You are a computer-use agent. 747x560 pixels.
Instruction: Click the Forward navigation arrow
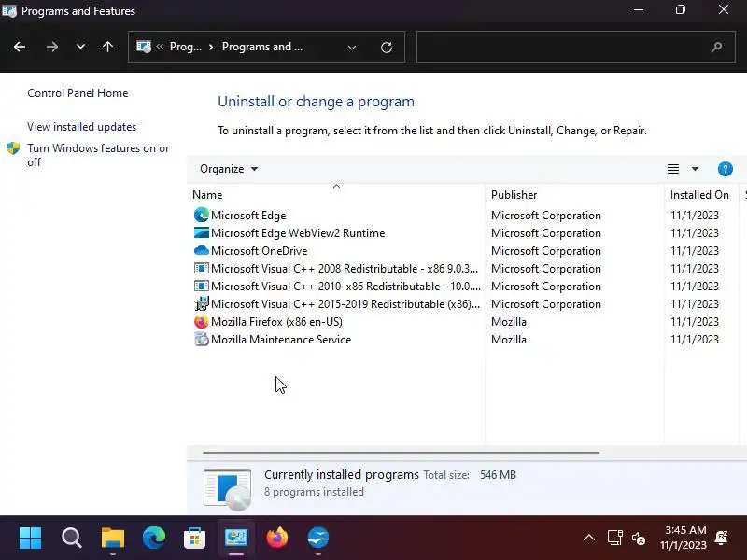tap(52, 47)
